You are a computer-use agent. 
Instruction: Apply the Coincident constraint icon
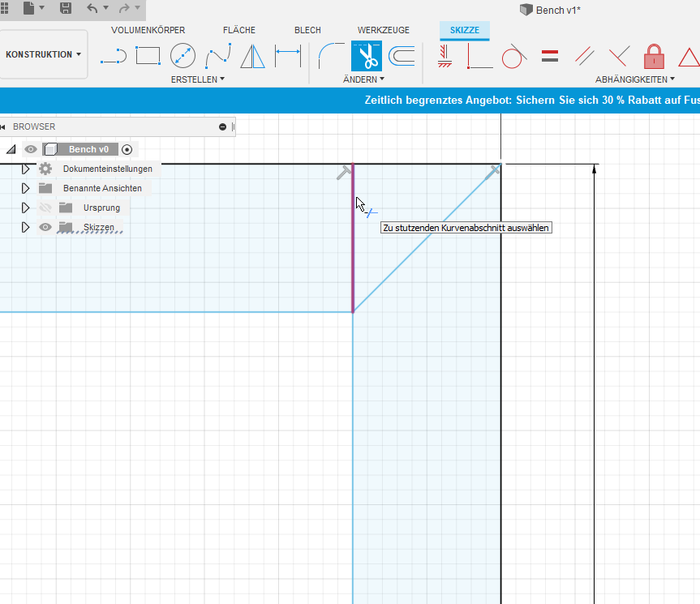[619, 56]
